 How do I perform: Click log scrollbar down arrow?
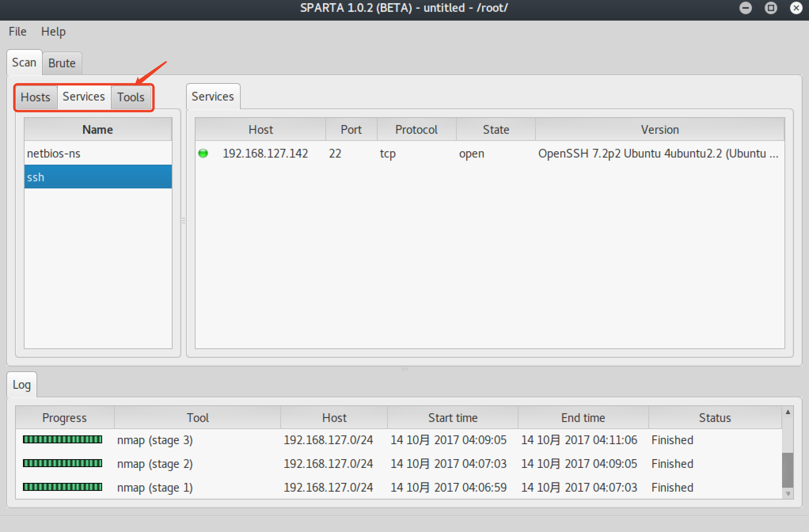click(788, 494)
